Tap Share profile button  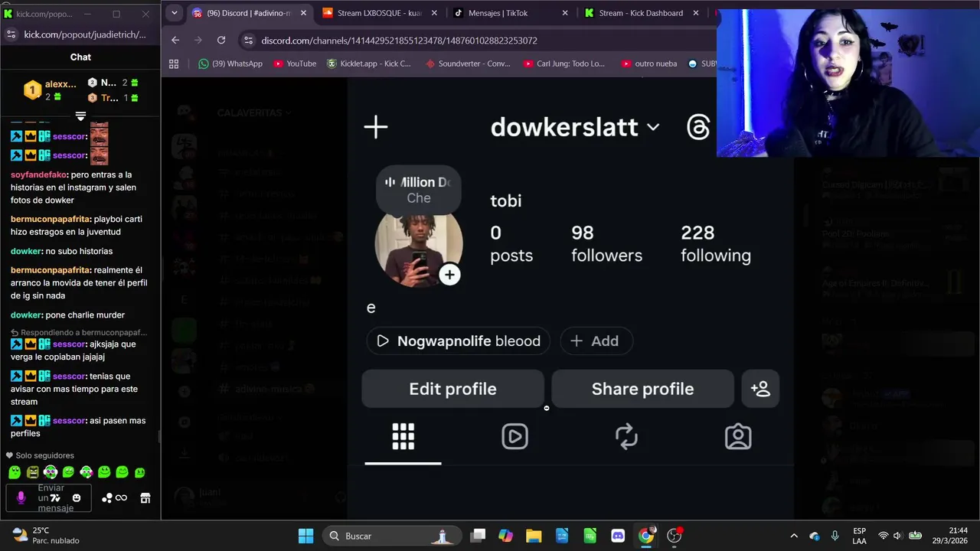tap(642, 389)
